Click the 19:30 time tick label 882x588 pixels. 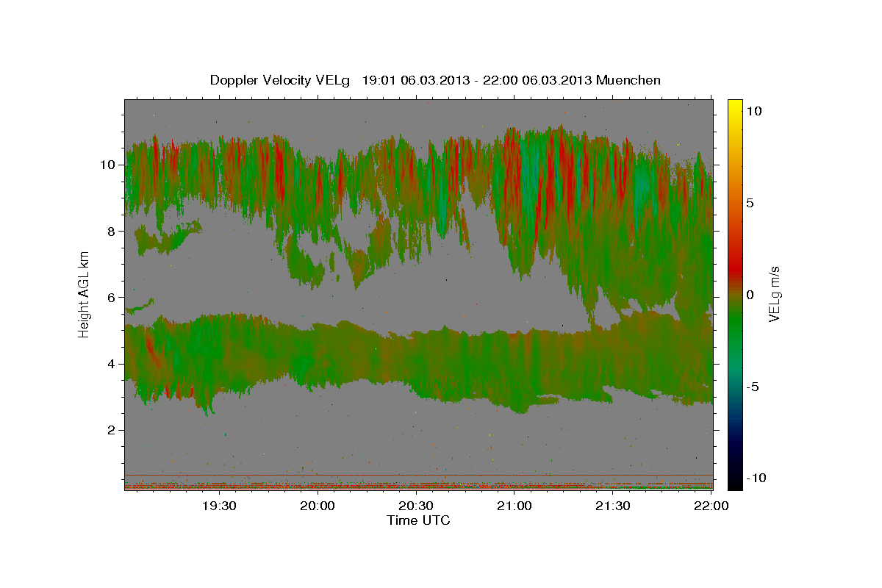(x=219, y=506)
